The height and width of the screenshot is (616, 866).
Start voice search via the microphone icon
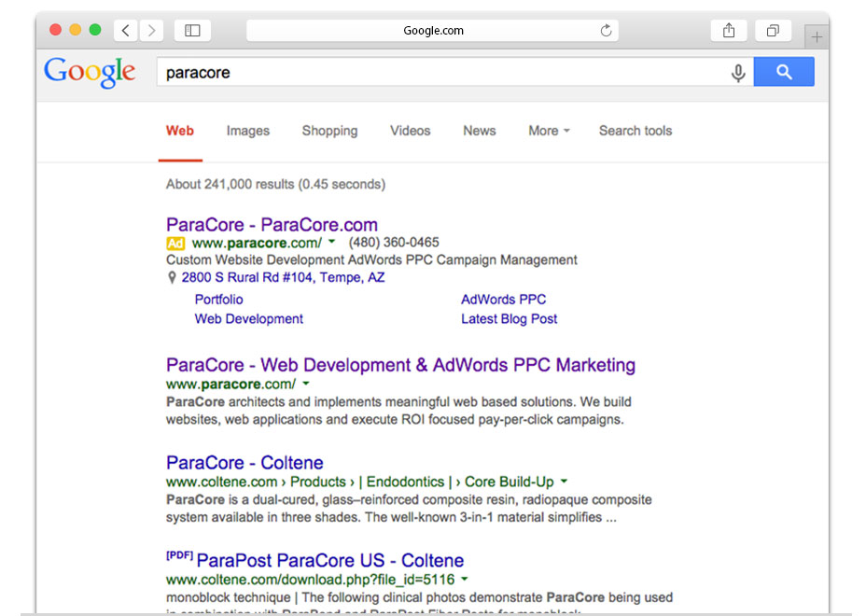(738, 73)
